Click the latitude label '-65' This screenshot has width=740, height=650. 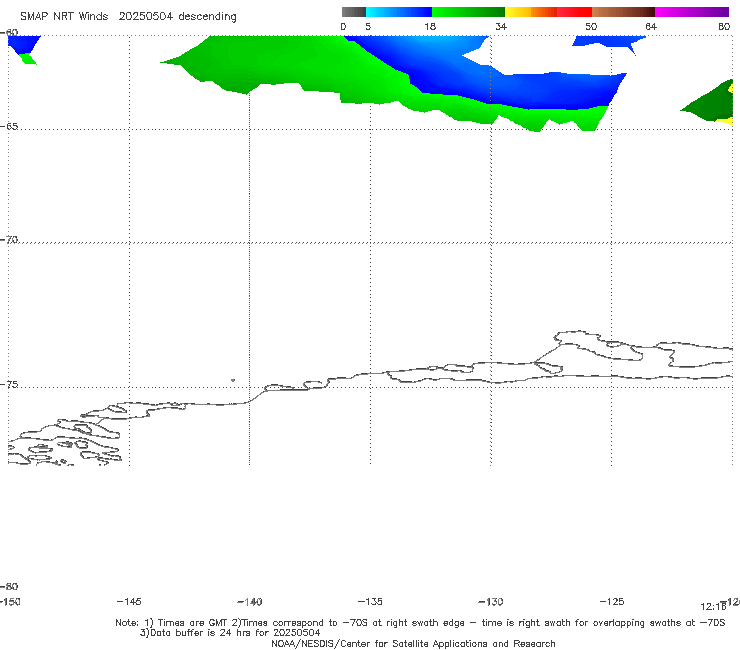click(x=9, y=127)
